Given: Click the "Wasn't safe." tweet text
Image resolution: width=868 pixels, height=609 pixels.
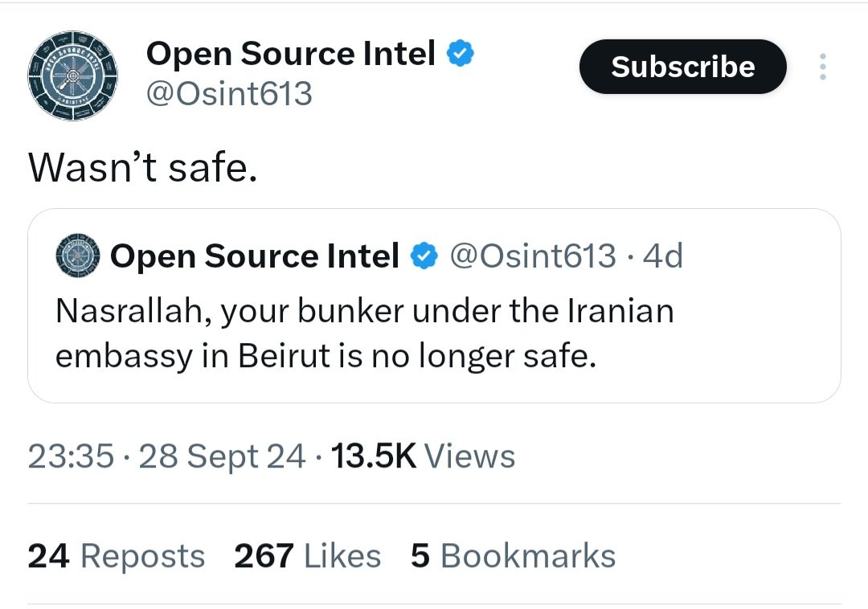Looking at the screenshot, I should 143,166.
